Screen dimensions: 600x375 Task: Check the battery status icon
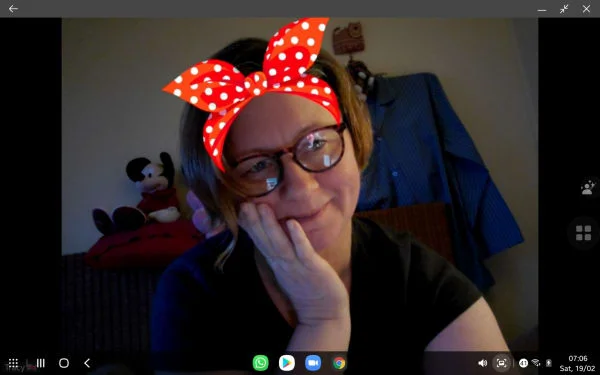pyautogui.click(x=549, y=362)
